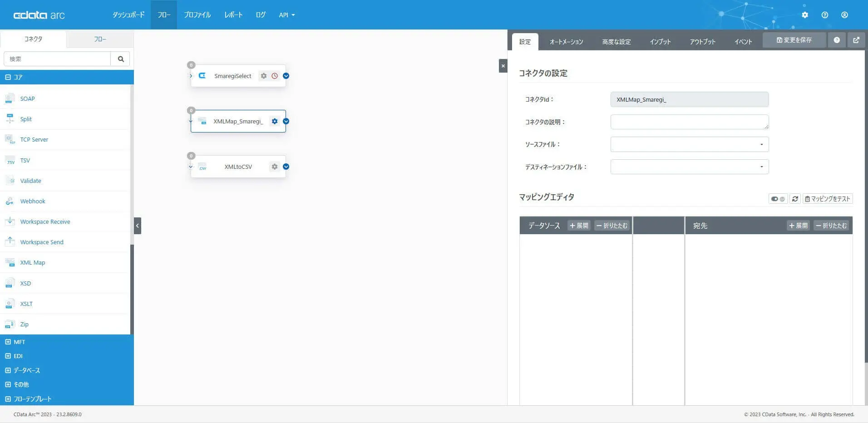Click 折りたたむ in データソース header
Image resolution: width=868 pixels, height=423 pixels.
[x=612, y=226]
